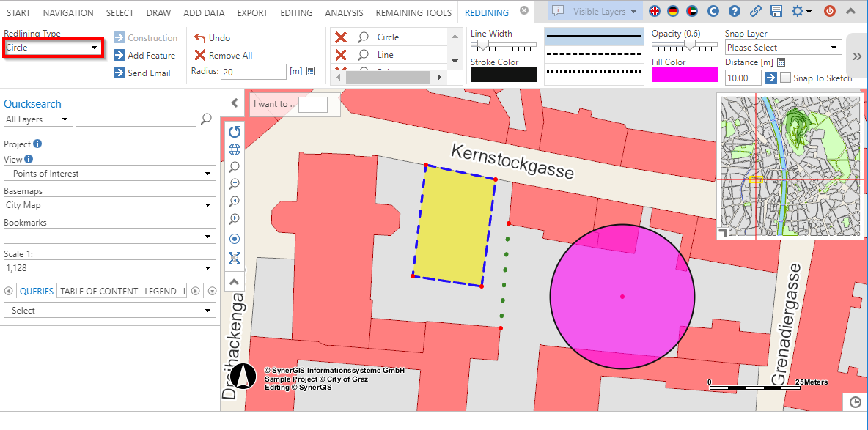Screen dimensions: 868x430
Task: Click the magenta Fill Color swatch
Action: (684, 74)
